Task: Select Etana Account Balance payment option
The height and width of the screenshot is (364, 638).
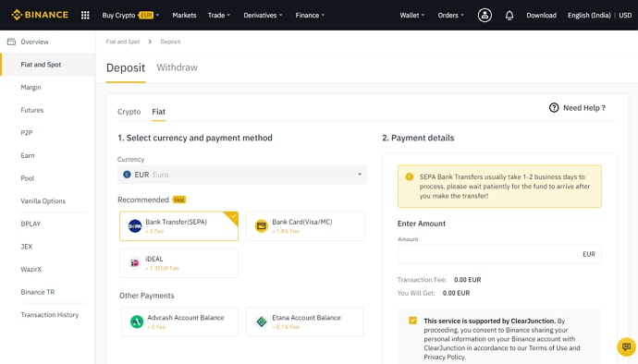Action: coord(305,322)
